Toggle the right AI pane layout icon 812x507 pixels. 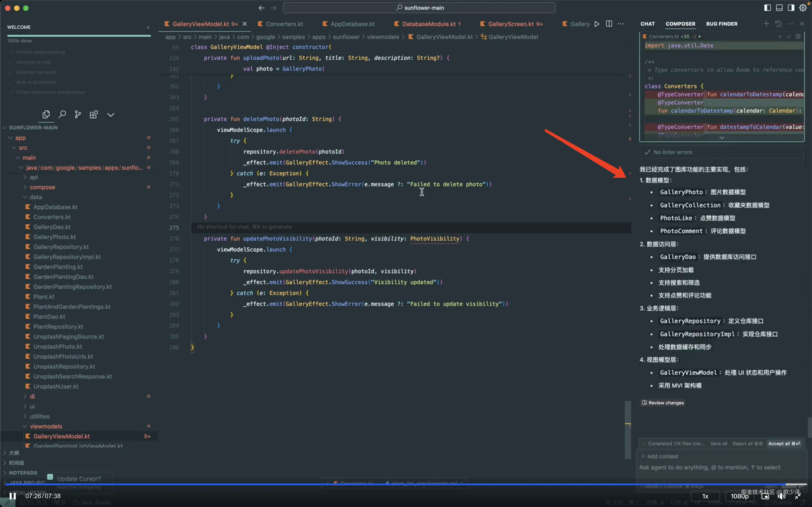coord(791,8)
